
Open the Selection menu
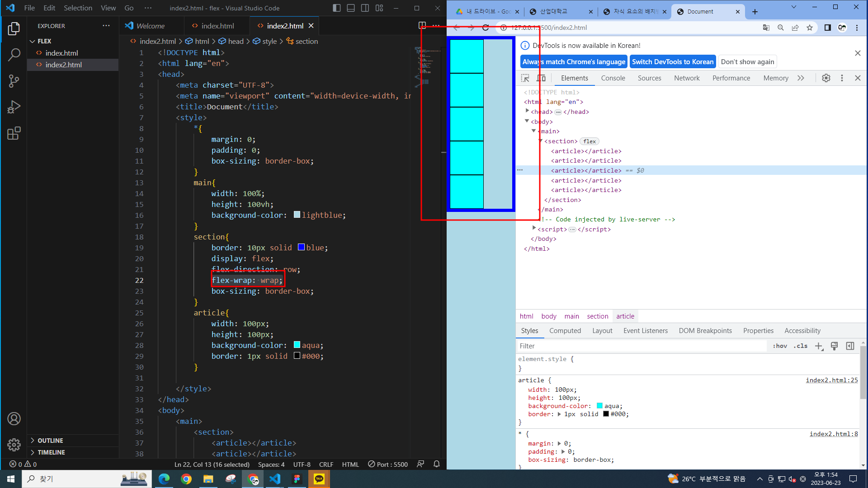tap(78, 8)
